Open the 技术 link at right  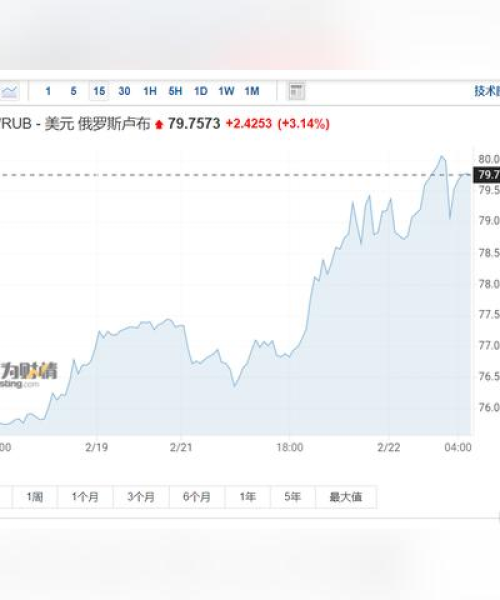487,91
